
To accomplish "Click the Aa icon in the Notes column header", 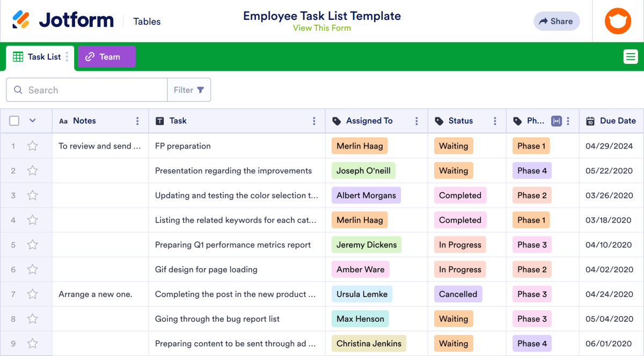I will pos(63,121).
